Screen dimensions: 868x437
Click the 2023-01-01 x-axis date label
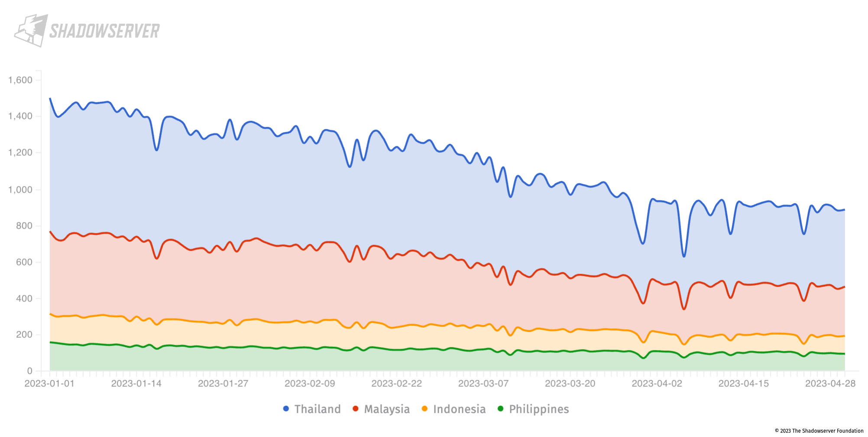(x=49, y=384)
